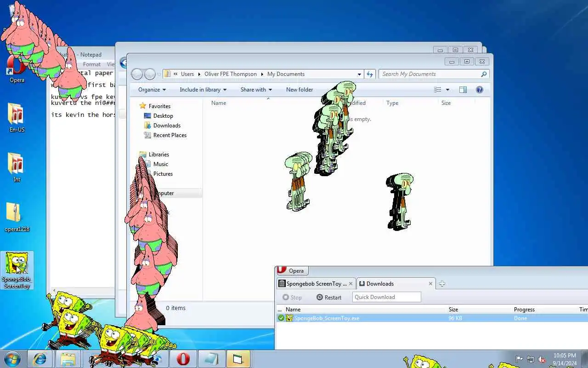Click the path chevron before My Documents
The image size is (588, 368).
coord(262,74)
